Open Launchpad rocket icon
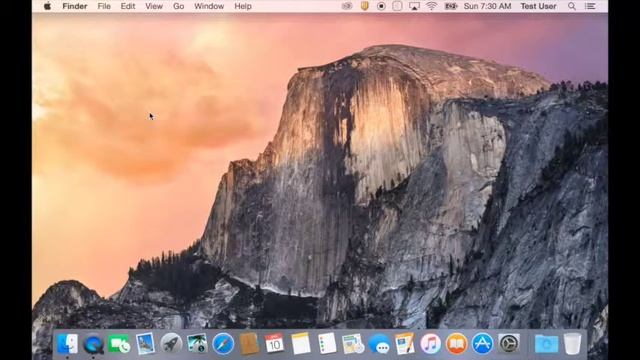Image resolution: width=640 pixels, height=360 pixels. [x=171, y=344]
